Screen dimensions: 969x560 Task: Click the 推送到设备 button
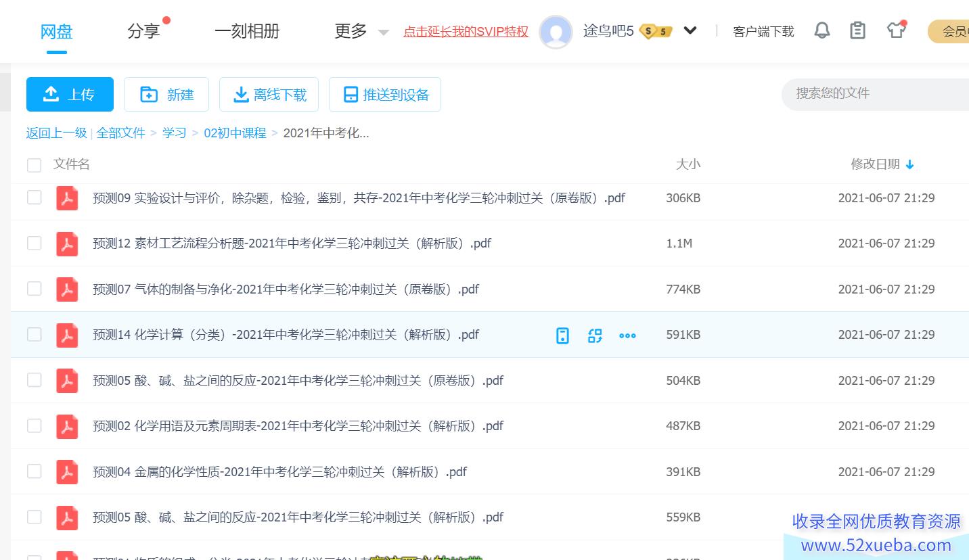click(x=385, y=94)
